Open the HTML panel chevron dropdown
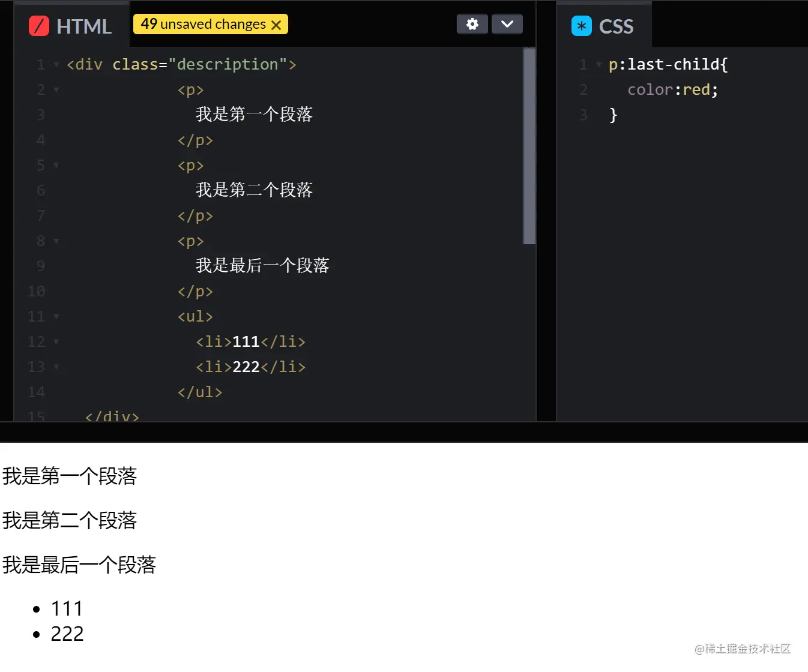Image resolution: width=808 pixels, height=672 pixels. click(x=507, y=24)
